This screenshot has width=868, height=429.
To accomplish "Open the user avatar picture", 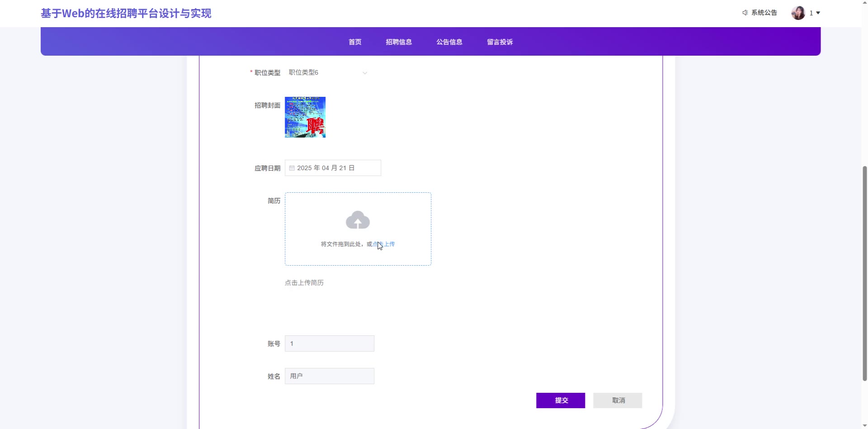I will (x=798, y=13).
